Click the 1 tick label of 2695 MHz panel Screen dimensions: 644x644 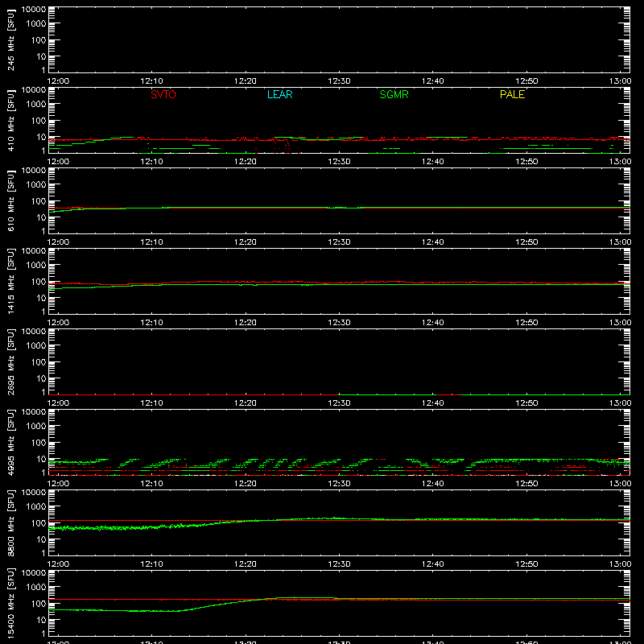point(43,392)
